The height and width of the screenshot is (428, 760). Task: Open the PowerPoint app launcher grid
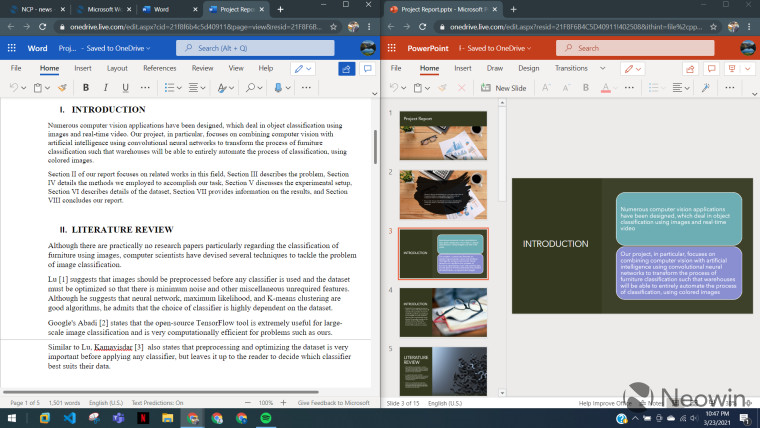pyautogui.click(x=392, y=48)
